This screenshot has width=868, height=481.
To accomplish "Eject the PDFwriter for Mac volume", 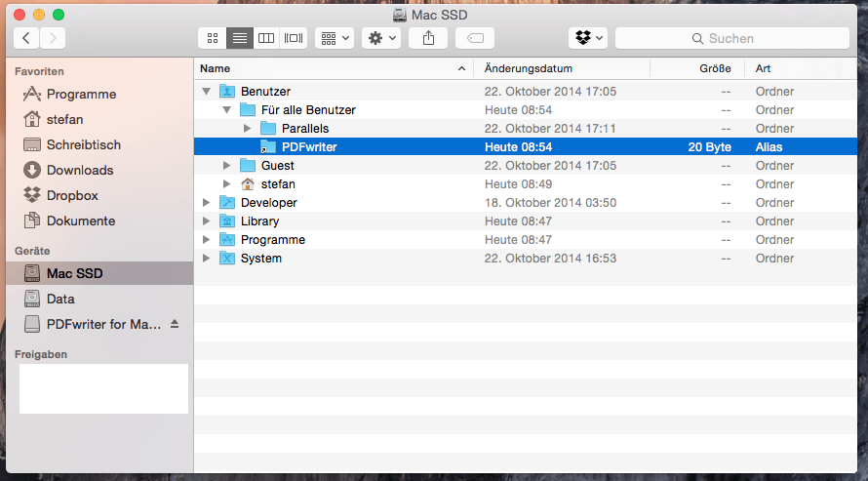I will point(175,324).
